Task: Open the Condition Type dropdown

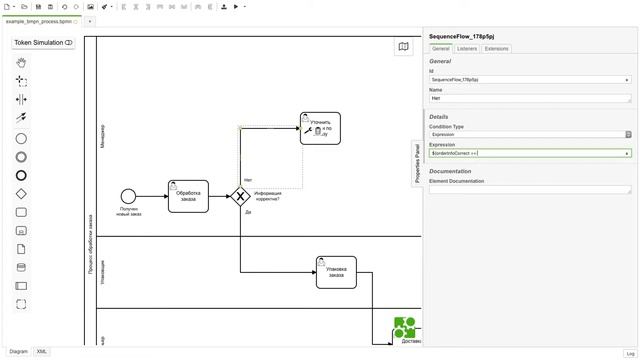Action: (530, 135)
